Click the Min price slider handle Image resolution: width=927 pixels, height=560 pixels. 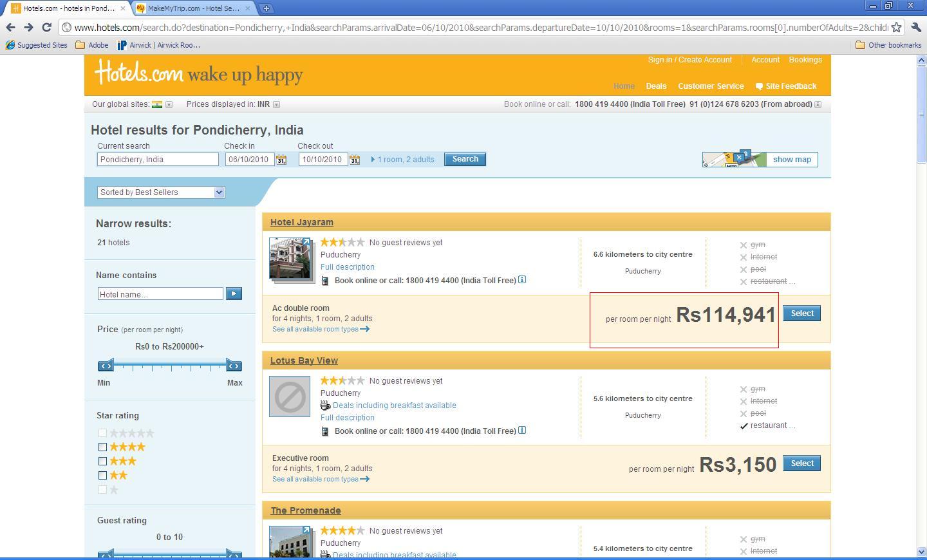pyautogui.click(x=106, y=366)
